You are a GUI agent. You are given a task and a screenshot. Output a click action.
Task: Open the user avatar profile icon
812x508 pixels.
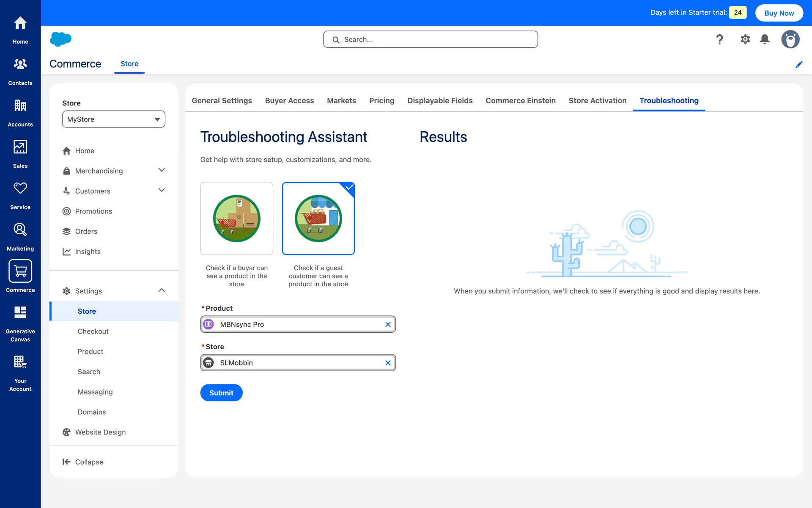pos(790,39)
